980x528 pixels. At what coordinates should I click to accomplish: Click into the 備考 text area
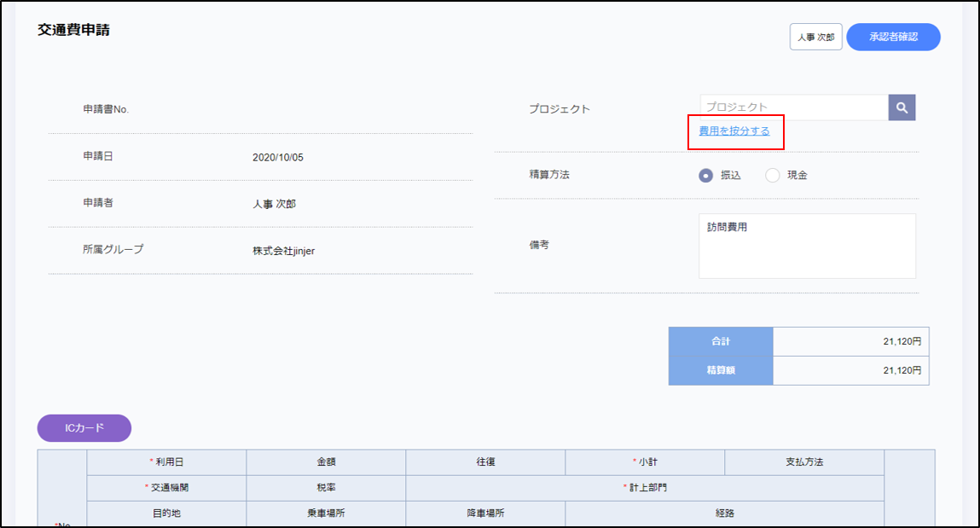[806, 246]
